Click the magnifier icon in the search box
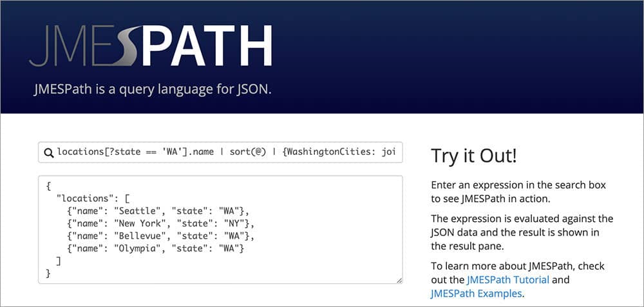The width and height of the screenshot is (644, 307). [49, 153]
